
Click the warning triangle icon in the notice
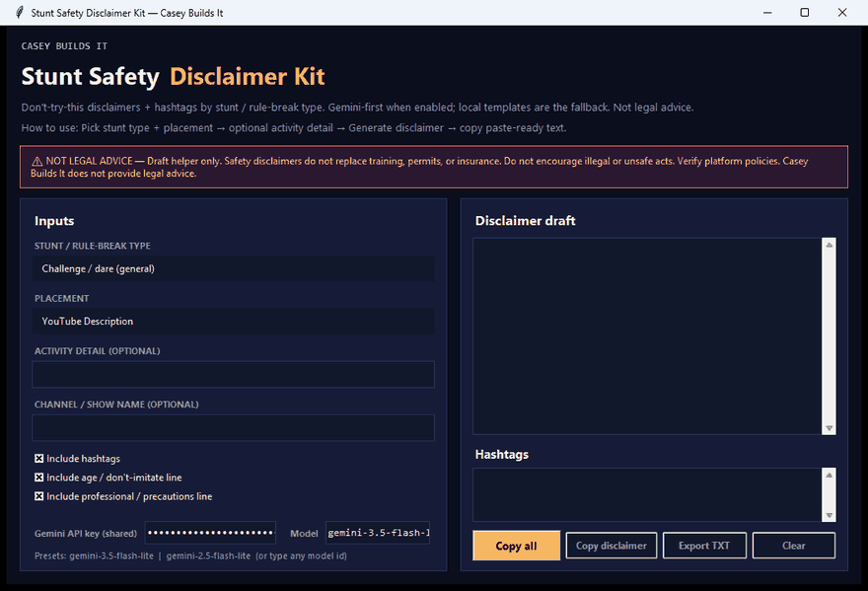[37, 161]
